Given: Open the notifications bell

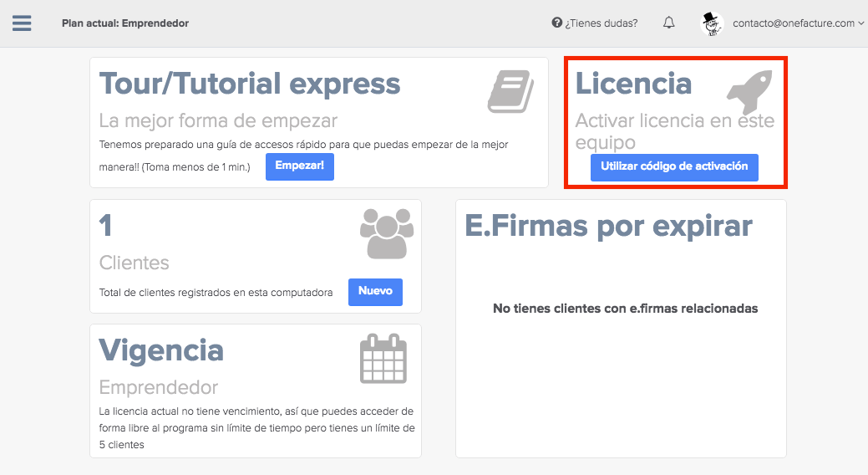Looking at the screenshot, I should click(669, 23).
